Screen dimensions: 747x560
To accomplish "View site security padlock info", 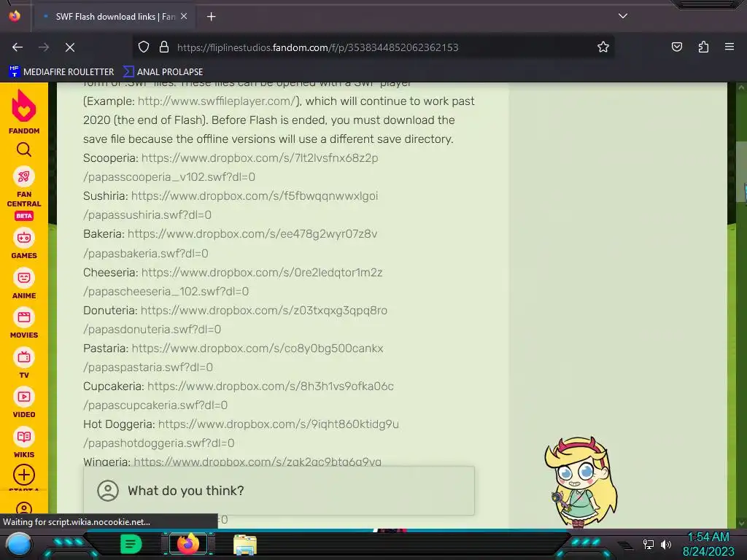I will (x=164, y=47).
